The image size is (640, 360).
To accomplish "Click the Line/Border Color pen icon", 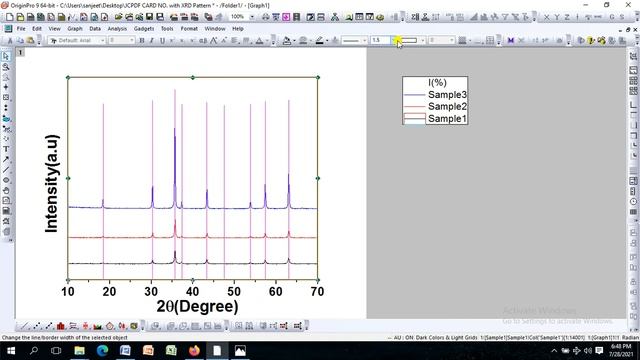I will tap(319, 40).
